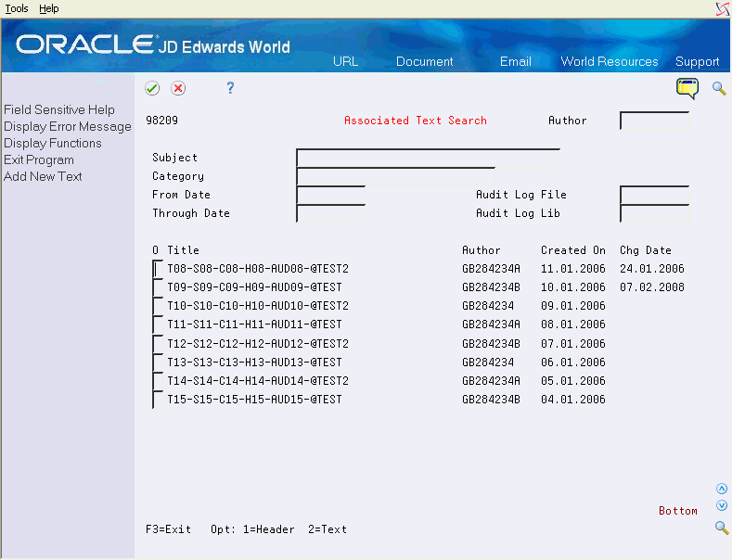
Task: Select Display Functions option
Action: point(53,144)
